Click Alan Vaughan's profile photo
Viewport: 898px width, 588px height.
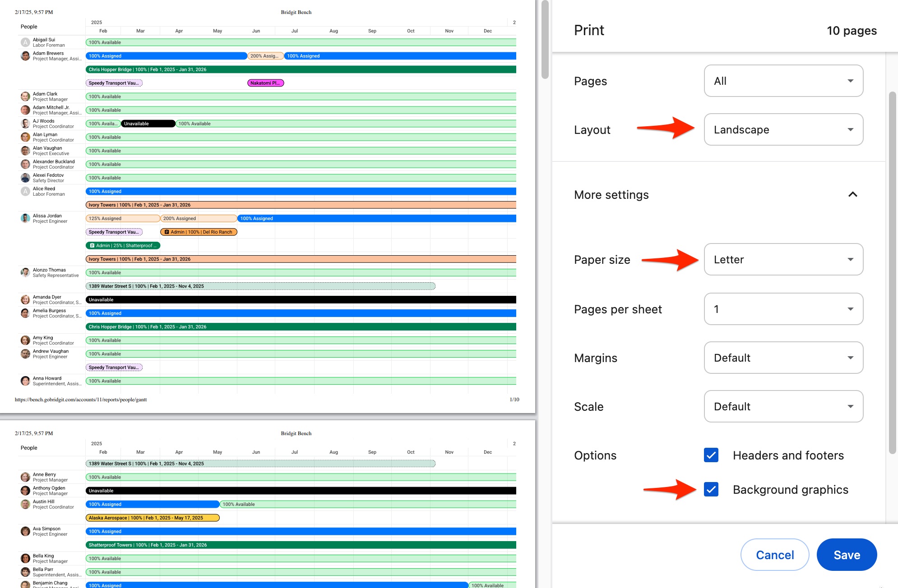[26, 151]
